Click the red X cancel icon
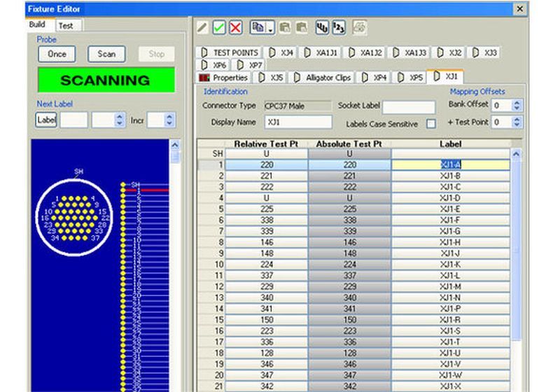 click(x=235, y=28)
